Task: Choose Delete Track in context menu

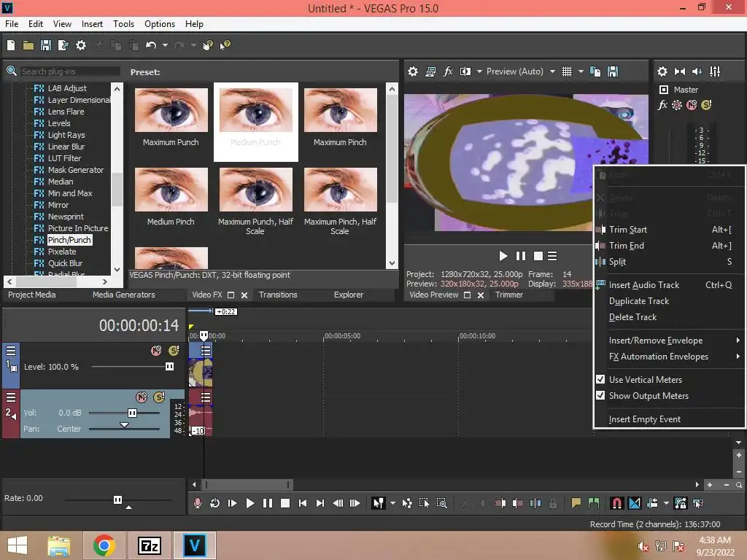Action: point(670,317)
